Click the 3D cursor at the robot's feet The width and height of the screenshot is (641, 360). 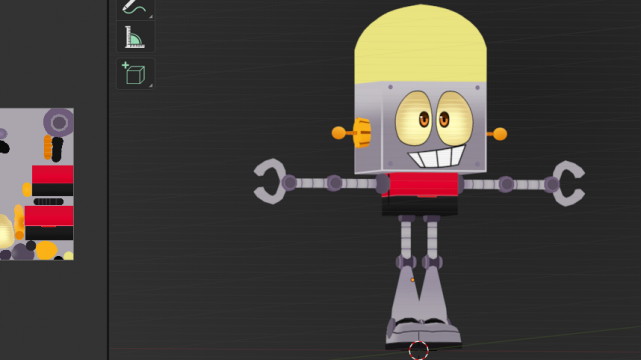coord(419,350)
